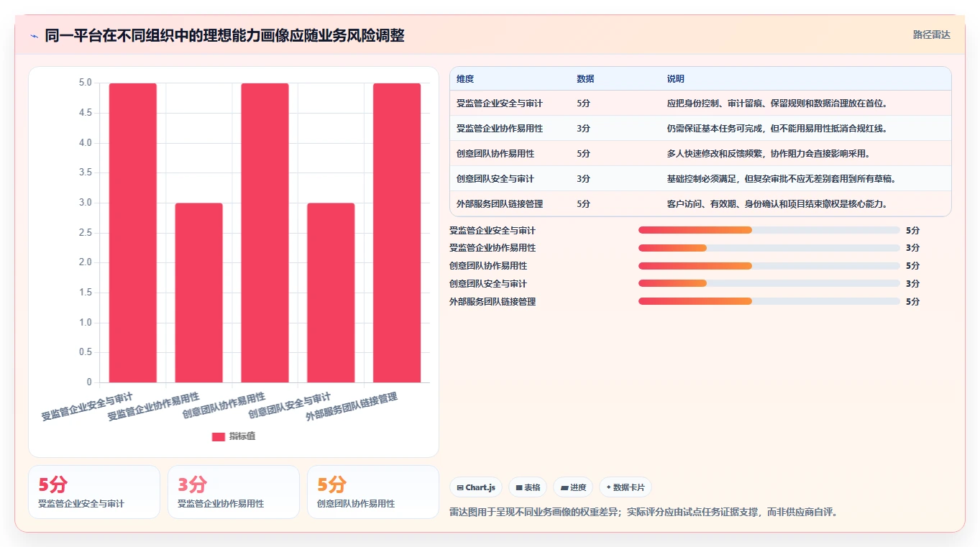Click the progress bar for 受监管企业协作易用性
This screenshot has height=547, width=980.
(x=769, y=248)
